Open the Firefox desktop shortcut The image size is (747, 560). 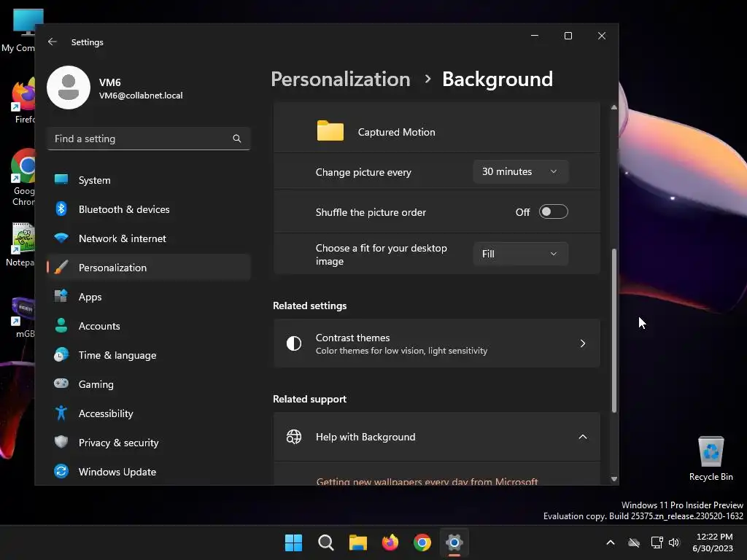tap(23, 101)
